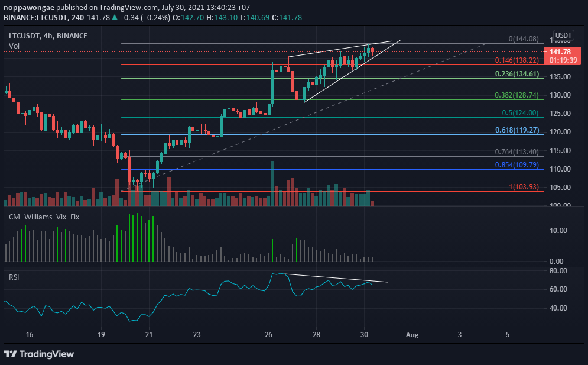
Task: Click the Fibonacci level 0.146(138.22) label
Action: [x=516, y=60]
